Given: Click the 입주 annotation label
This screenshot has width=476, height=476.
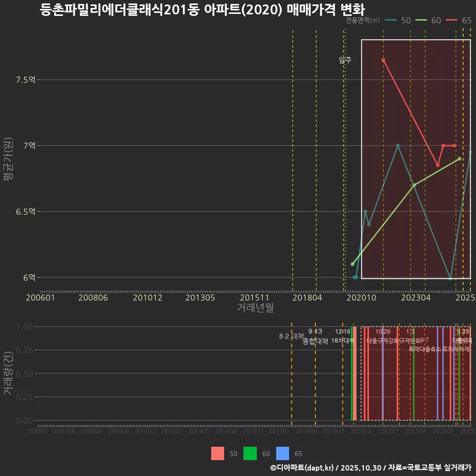Looking at the screenshot, I should pyautogui.click(x=344, y=60).
